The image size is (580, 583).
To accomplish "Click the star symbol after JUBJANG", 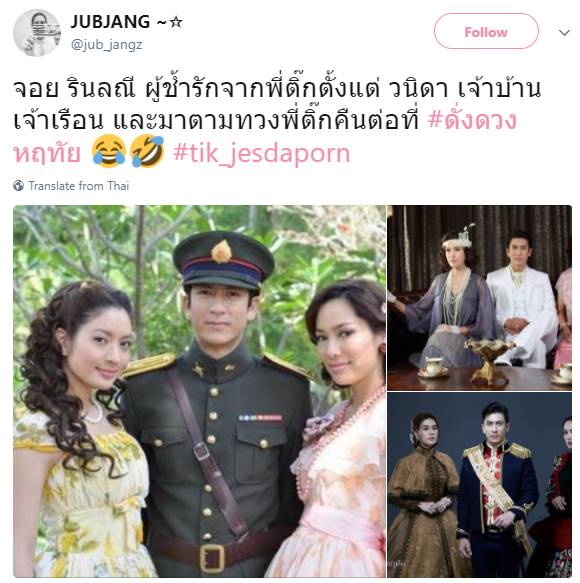I will (176, 22).
